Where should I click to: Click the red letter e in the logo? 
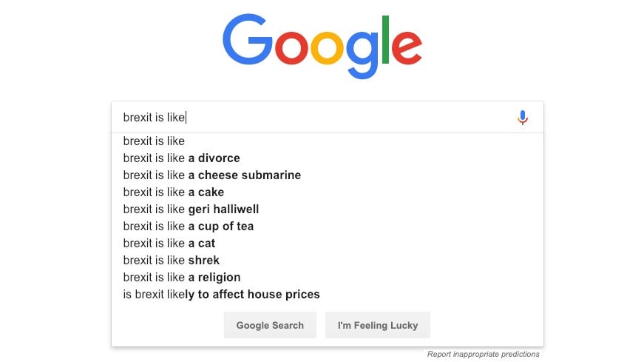[407, 49]
